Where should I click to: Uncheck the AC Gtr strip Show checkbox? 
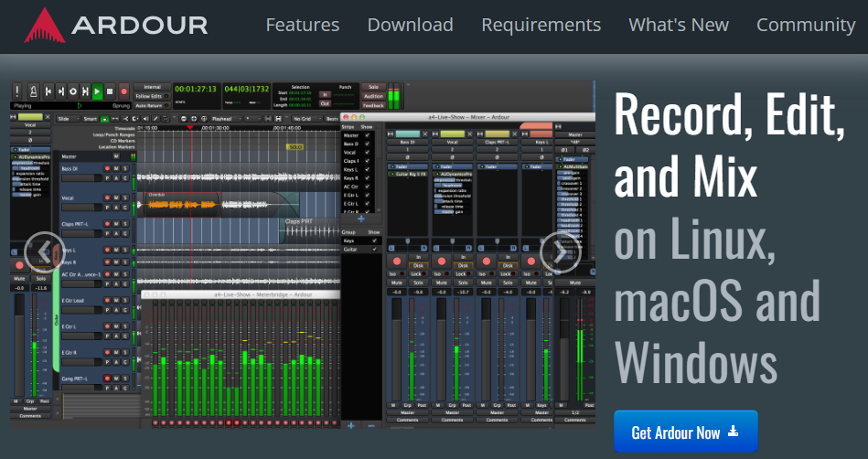(x=367, y=187)
